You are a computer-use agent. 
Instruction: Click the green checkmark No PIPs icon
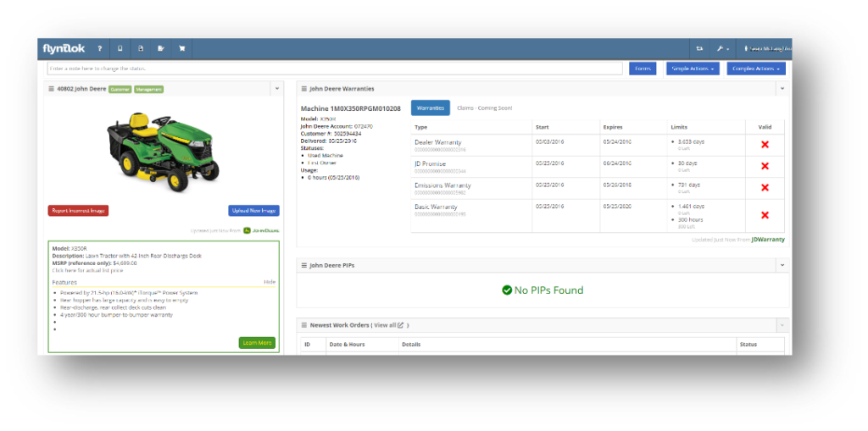pos(507,290)
